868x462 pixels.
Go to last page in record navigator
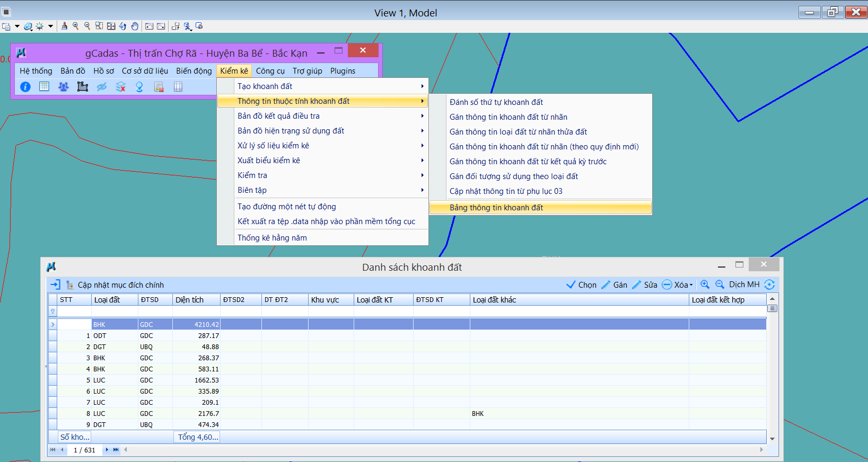116,450
